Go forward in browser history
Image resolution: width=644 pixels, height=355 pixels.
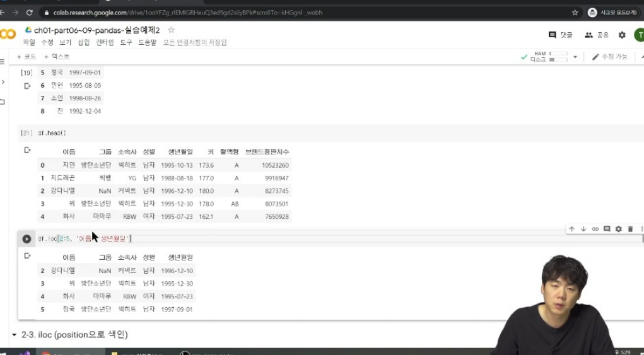tap(15, 13)
